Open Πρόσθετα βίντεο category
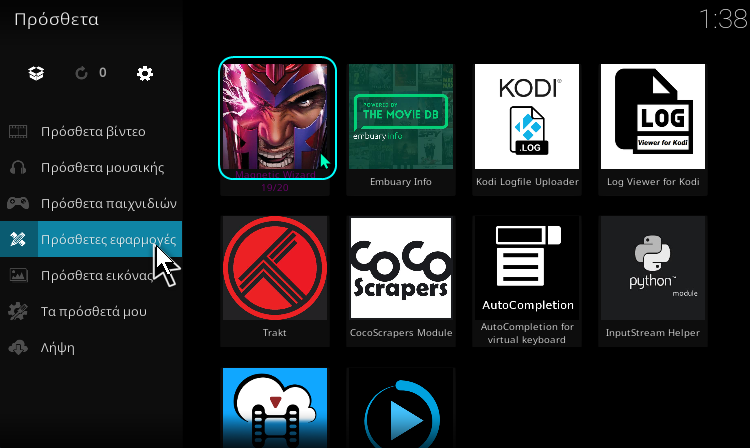This screenshot has width=750, height=448. pyautogui.click(x=91, y=131)
